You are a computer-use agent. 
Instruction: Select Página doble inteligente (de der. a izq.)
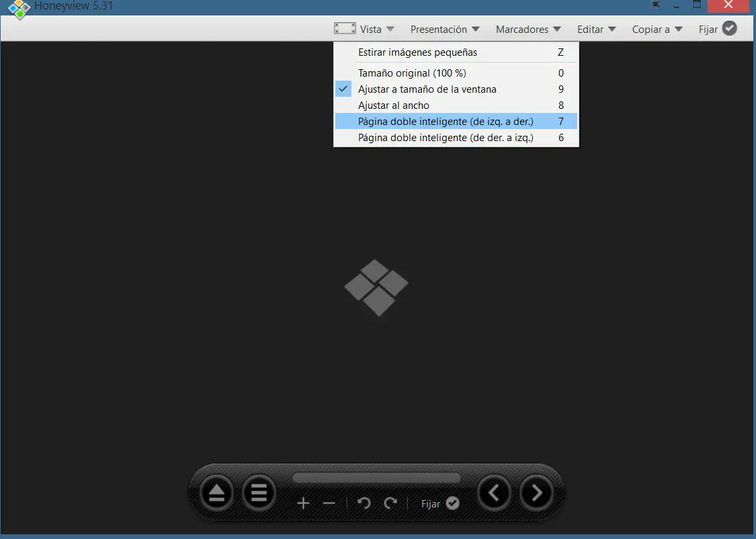[x=456, y=138]
